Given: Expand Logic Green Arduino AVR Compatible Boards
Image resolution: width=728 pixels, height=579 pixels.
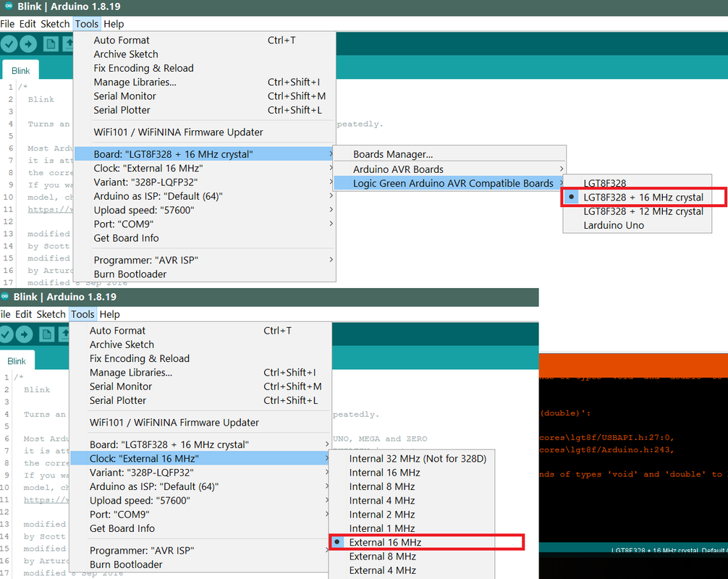Looking at the screenshot, I should pos(449,183).
